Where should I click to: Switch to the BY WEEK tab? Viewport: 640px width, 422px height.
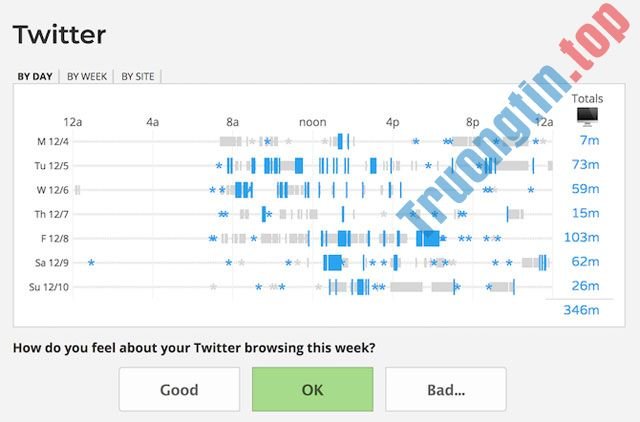coord(87,75)
